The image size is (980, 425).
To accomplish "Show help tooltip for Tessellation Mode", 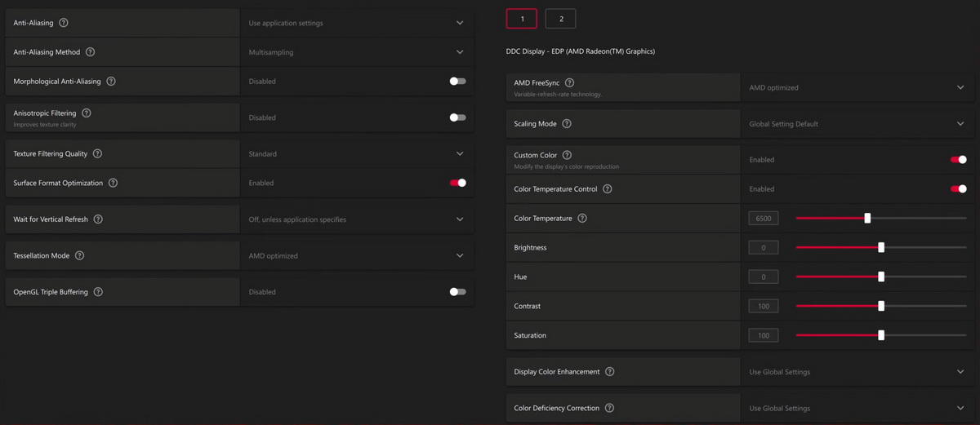I will [79, 255].
